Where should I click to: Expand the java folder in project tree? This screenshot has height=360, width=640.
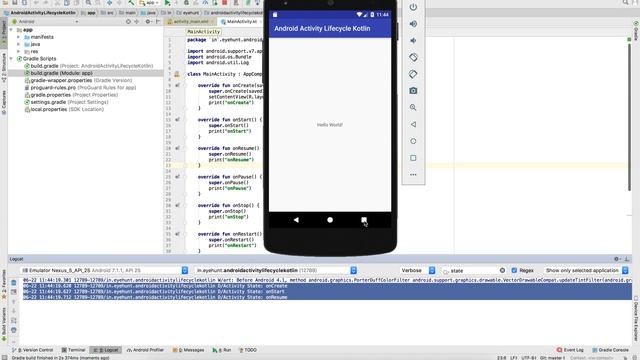click(x=18, y=44)
